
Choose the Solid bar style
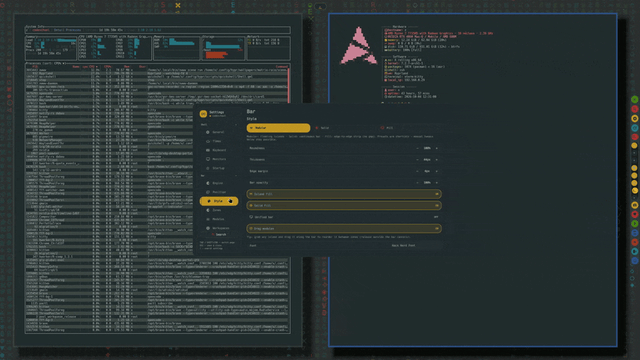tap(344, 128)
